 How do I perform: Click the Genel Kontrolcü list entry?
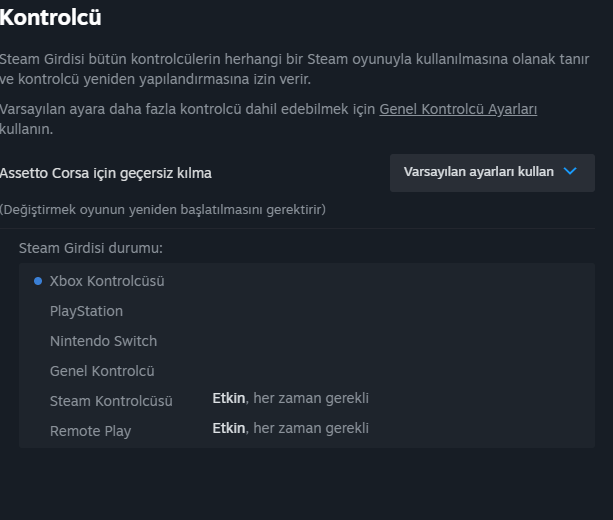(102, 371)
